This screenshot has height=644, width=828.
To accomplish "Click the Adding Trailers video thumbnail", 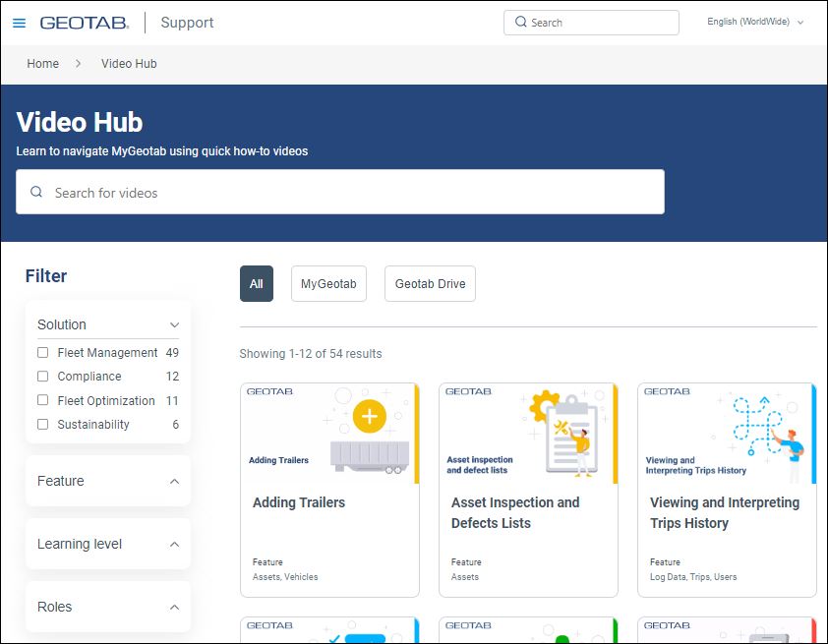I will [329, 434].
